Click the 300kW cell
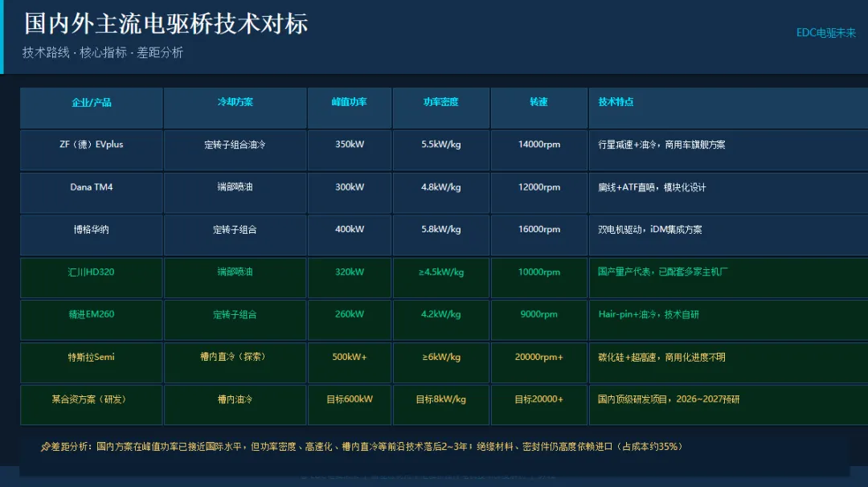868x487 pixels. [350, 193]
